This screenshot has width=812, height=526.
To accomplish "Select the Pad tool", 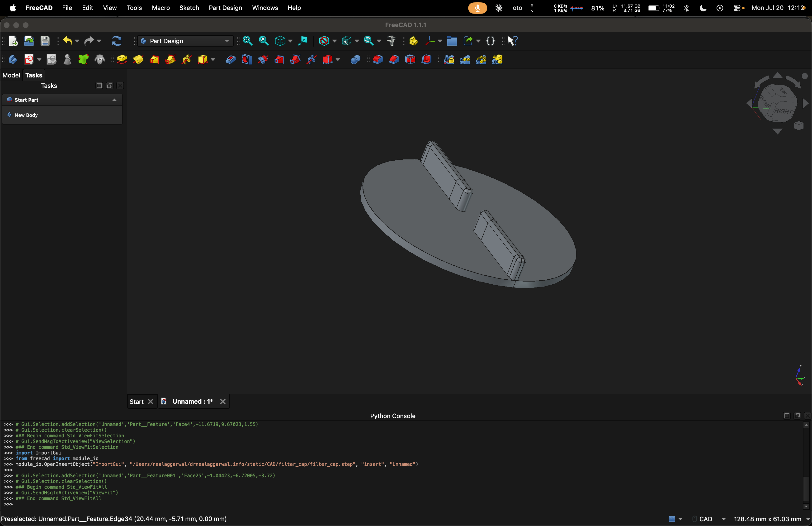I will pos(122,60).
